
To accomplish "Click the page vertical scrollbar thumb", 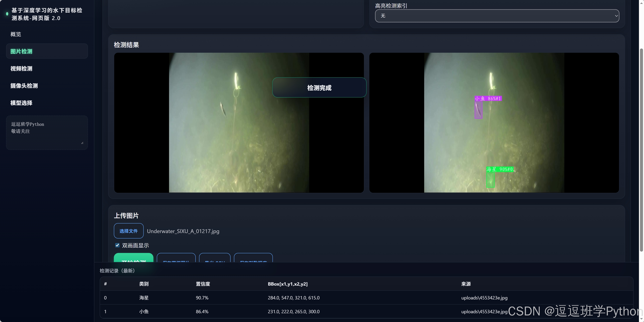I will [x=641, y=150].
